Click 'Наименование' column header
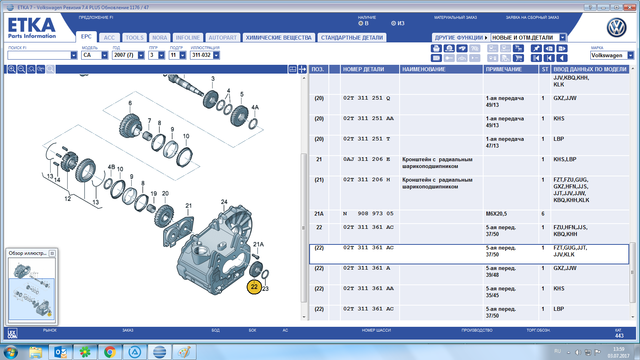 (x=441, y=69)
